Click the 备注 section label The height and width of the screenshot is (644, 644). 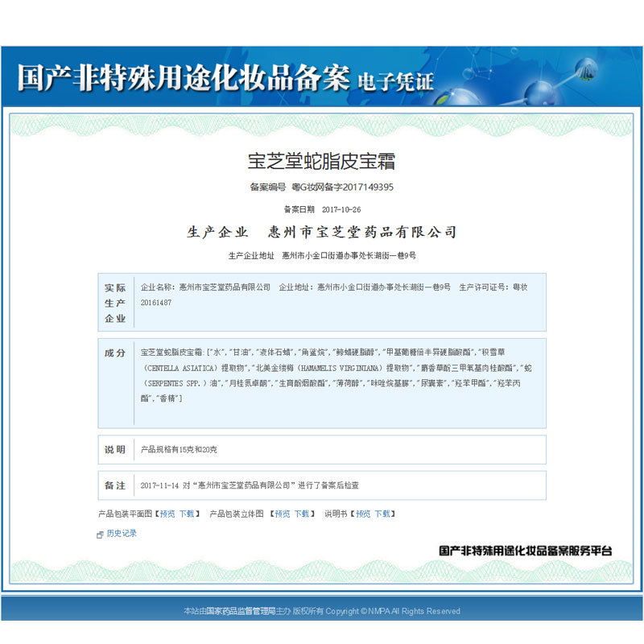115,485
